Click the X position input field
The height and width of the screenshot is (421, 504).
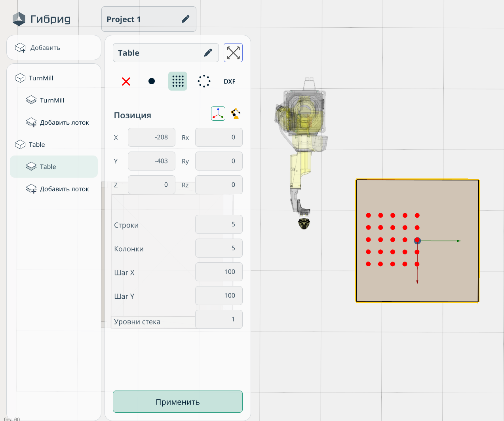152,137
